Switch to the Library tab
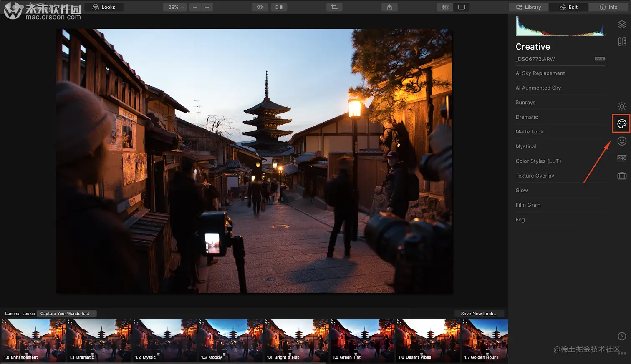The height and width of the screenshot is (364, 631). click(x=528, y=7)
